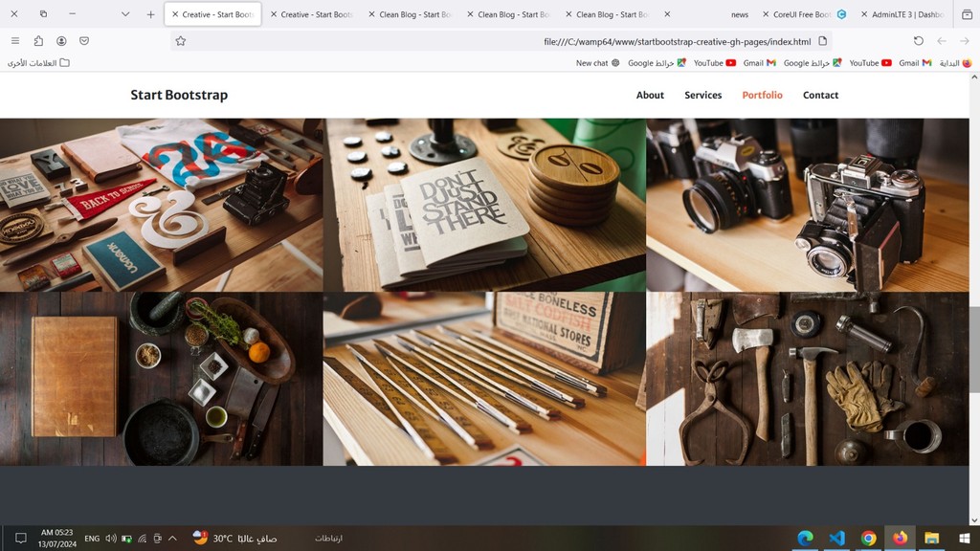Click the Contact navigation link

pyautogui.click(x=820, y=95)
